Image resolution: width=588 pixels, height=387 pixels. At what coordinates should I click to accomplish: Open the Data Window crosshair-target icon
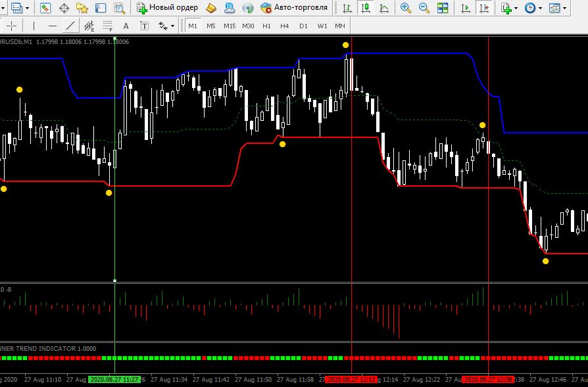click(64, 7)
